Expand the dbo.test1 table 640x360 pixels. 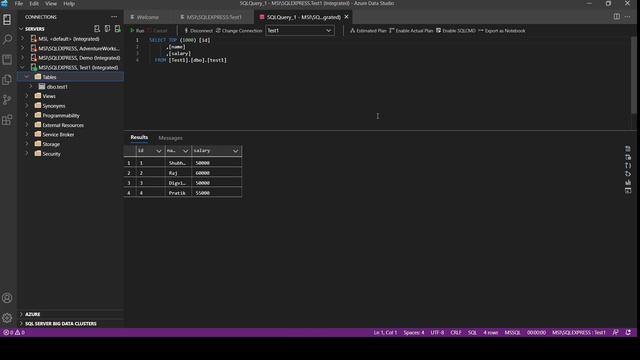(31, 87)
